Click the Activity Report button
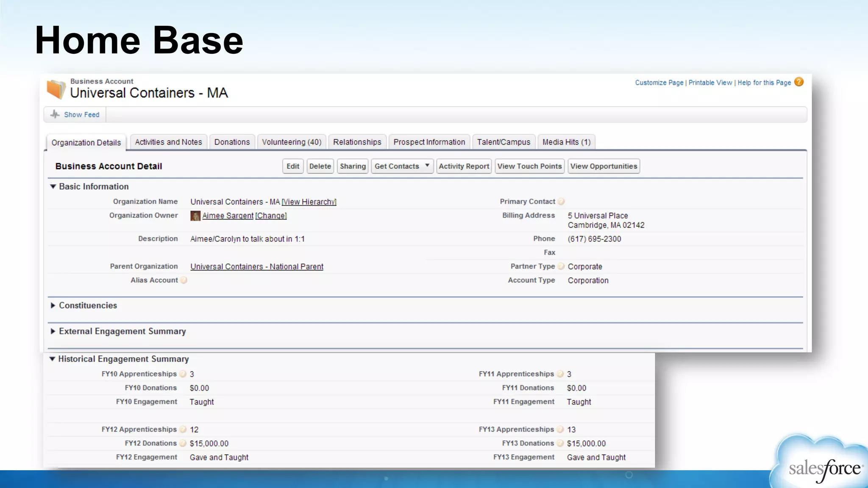The width and height of the screenshot is (868, 488). (x=464, y=166)
